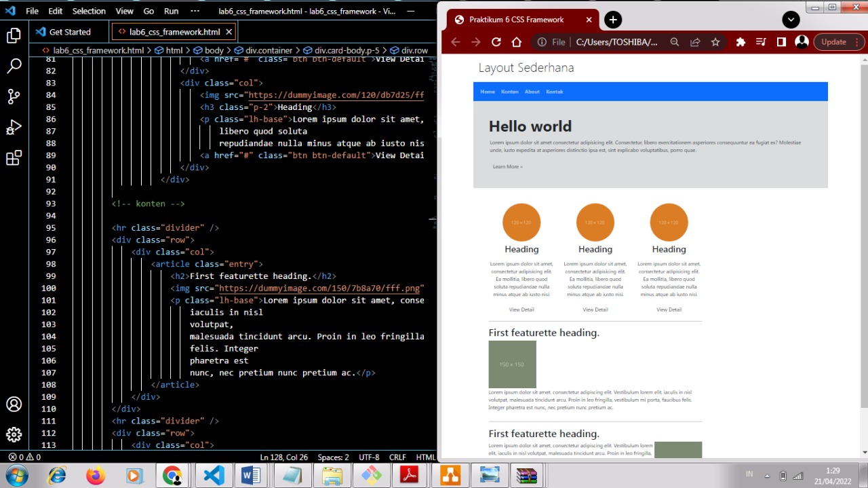Click the gray 150 x 150 dummy image
Viewport: 868px width, 488px height.
[512, 364]
